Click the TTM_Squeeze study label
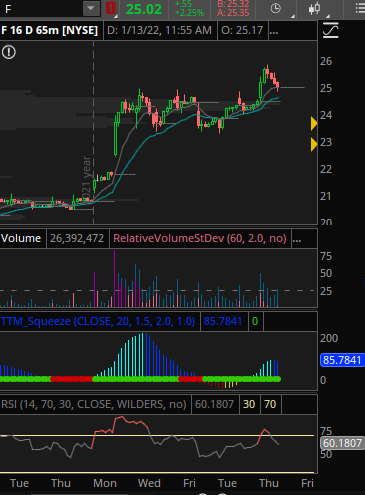The width and height of the screenshot is (365, 495). click(98, 321)
